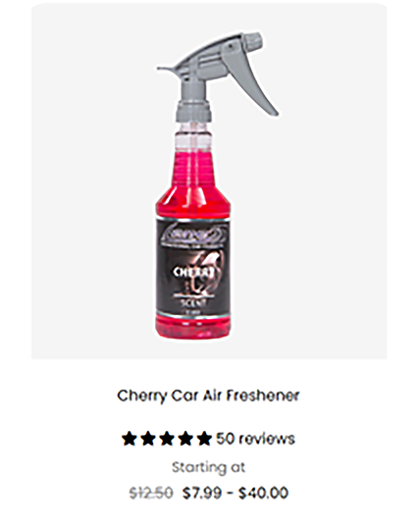Open the Cherry Car Air Freshener product image

(x=209, y=182)
